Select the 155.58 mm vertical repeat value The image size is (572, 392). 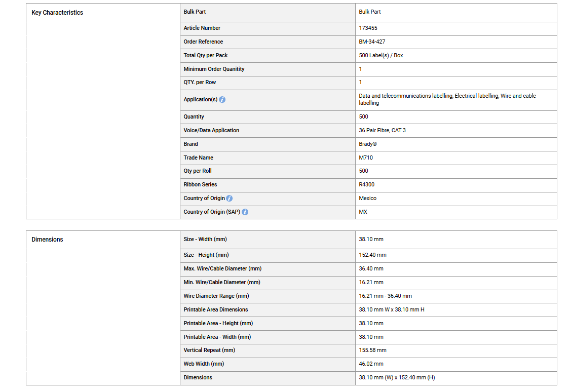(372, 350)
